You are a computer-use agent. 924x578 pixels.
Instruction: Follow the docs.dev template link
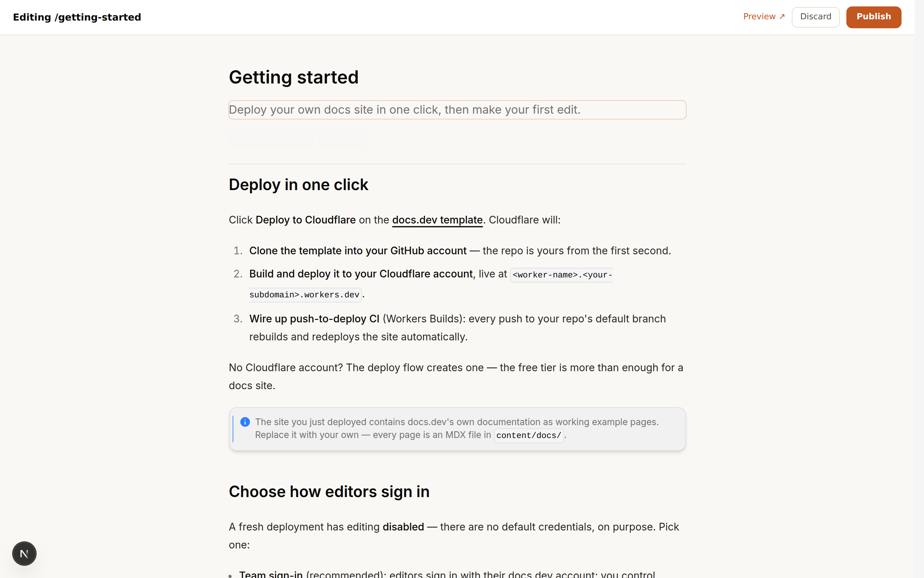coord(437,220)
